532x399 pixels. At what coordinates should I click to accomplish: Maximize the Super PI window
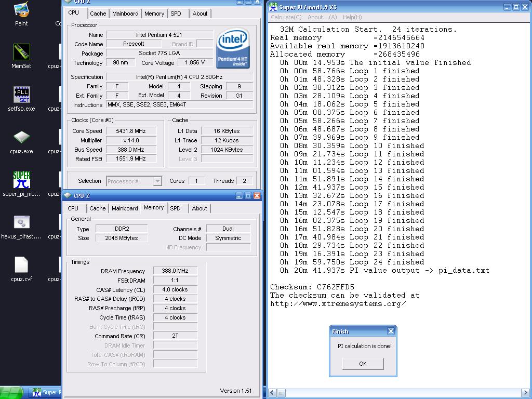(516, 7)
